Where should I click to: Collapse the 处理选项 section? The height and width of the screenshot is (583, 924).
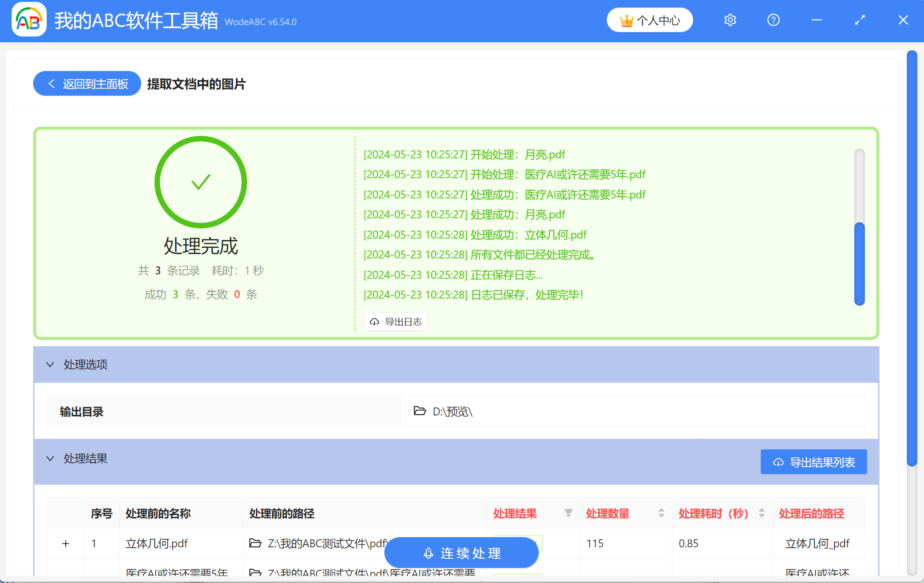pyautogui.click(x=50, y=365)
